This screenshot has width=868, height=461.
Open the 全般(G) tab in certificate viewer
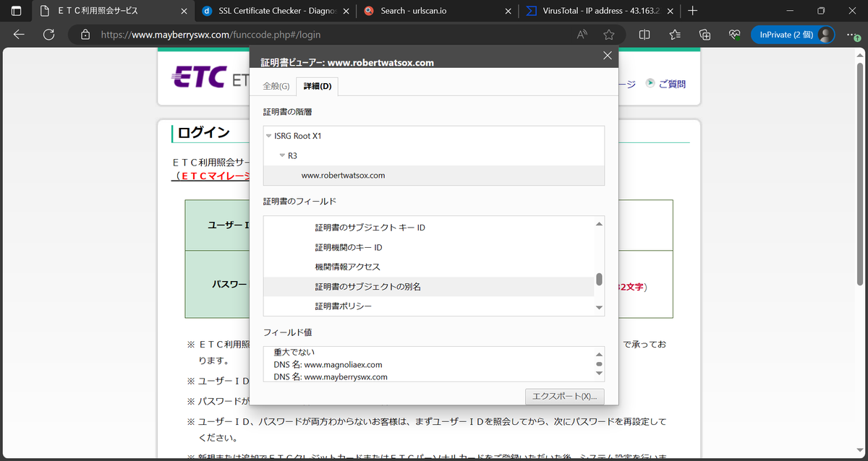276,86
